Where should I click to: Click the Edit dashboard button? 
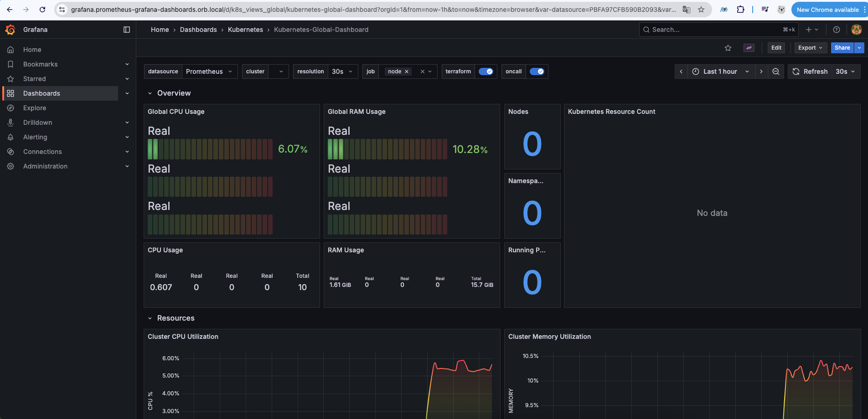776,48
